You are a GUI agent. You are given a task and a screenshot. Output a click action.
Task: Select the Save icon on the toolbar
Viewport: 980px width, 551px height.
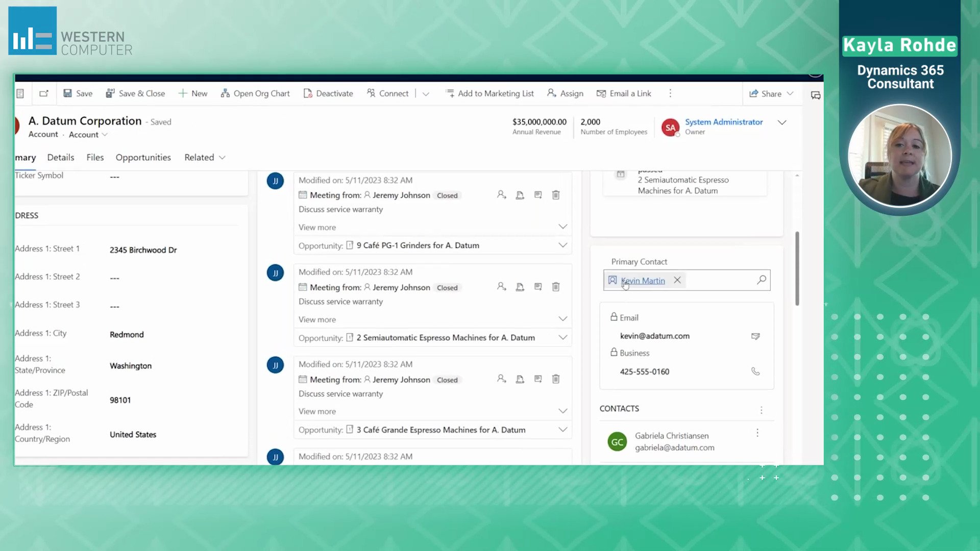pyautogui.click(x=78, y=93)
